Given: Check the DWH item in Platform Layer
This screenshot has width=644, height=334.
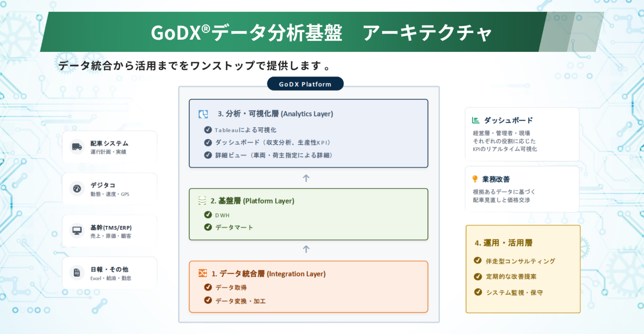Looking at the screenshot, I should 208,215.
